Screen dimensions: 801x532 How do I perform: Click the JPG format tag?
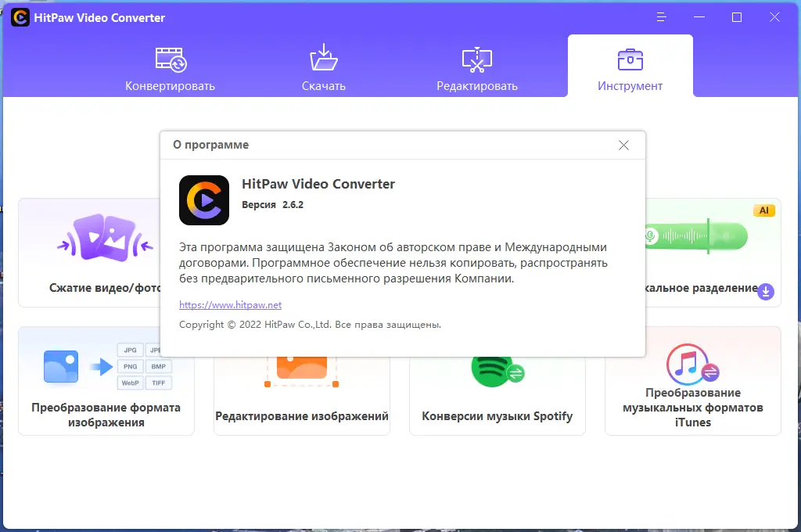pyautogui.click(x=130, y=350)
